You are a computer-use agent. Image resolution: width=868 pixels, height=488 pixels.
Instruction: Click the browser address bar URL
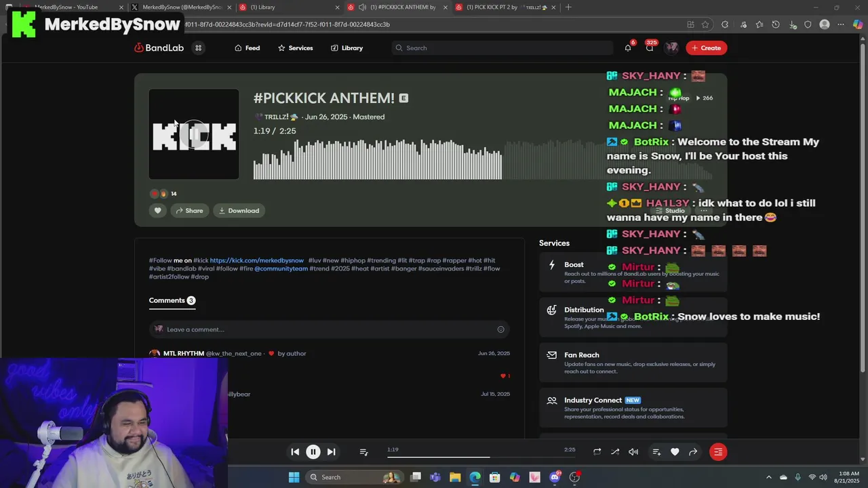(x=288, y=24)
